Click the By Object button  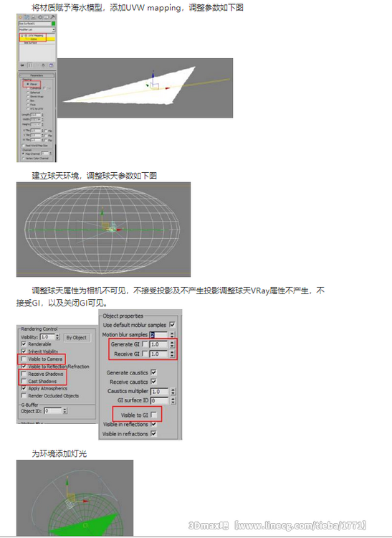pos(77,337)
